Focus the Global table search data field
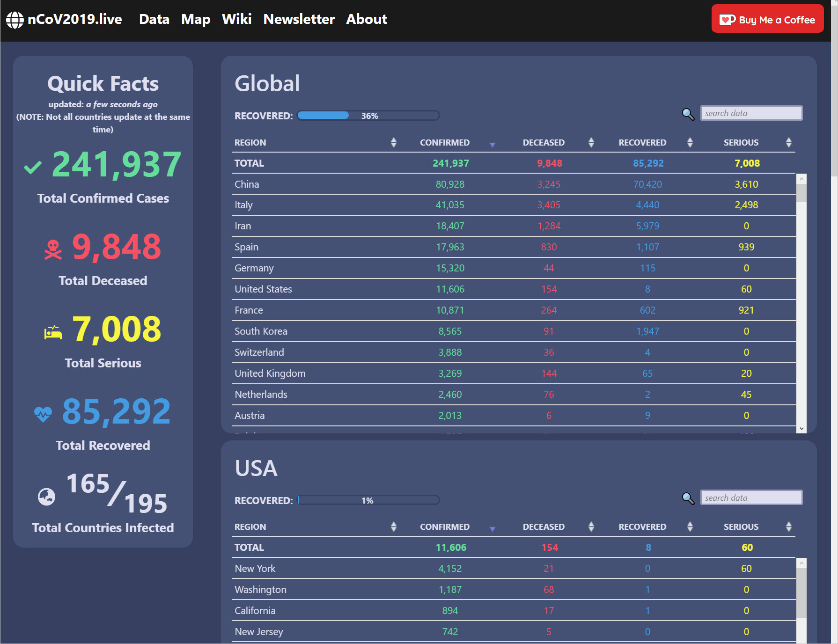Screen dimensions: 838x644 coord(751,113)
